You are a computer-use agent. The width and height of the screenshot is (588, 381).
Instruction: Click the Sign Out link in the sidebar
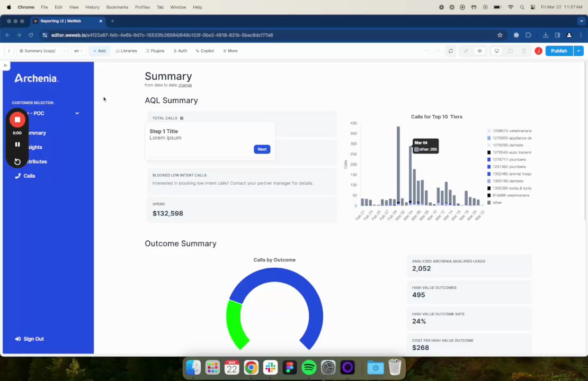29,339
